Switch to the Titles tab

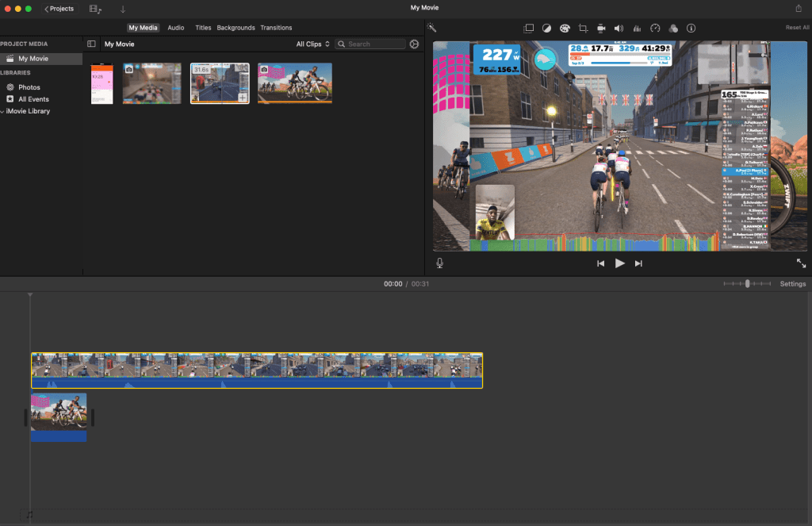tap(203, 28)
